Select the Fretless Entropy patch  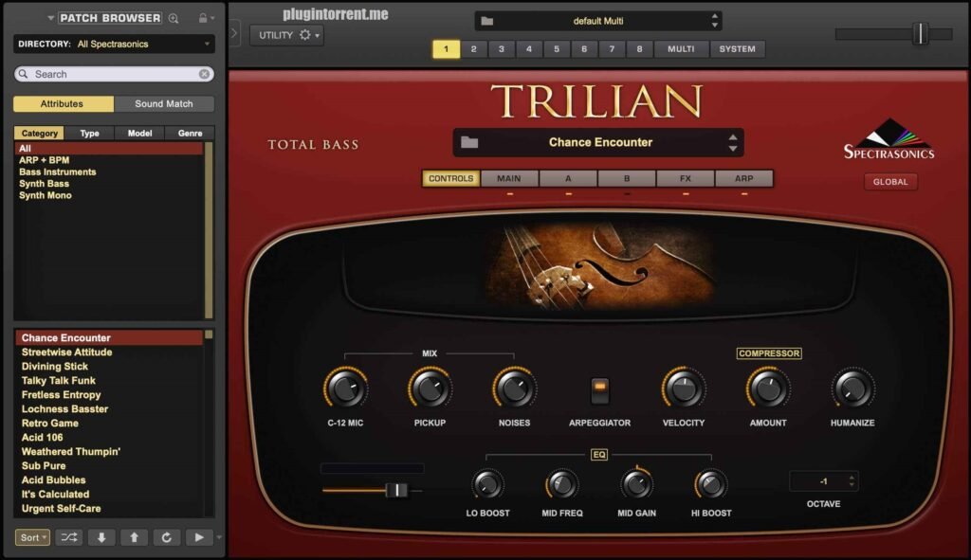click(x=61, y=395)
